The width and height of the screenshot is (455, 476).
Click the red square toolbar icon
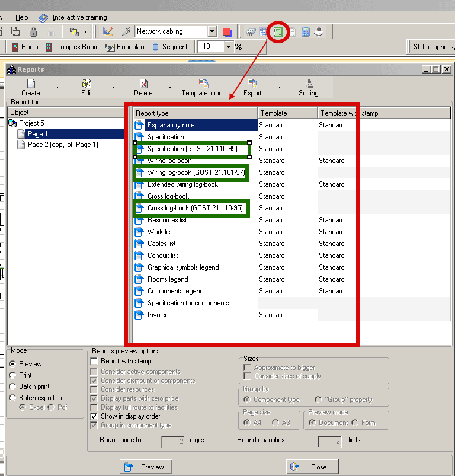[227, 31]
